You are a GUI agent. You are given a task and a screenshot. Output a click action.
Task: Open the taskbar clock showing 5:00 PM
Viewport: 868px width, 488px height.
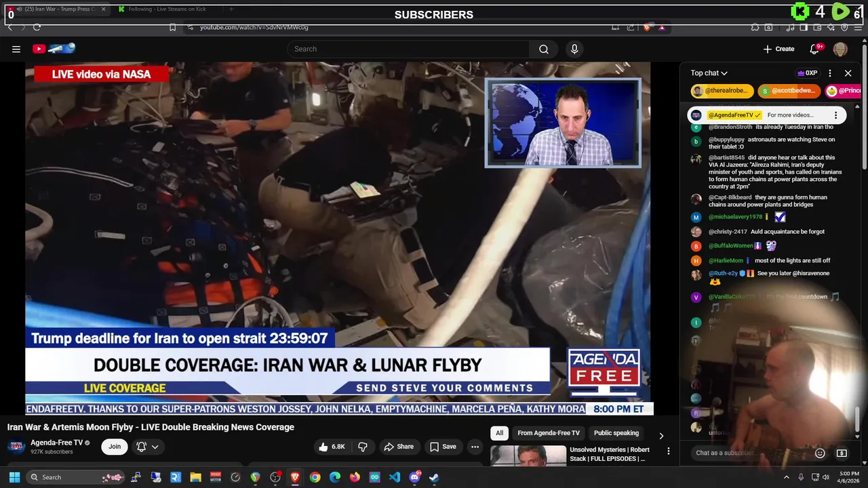click(849, 477)
